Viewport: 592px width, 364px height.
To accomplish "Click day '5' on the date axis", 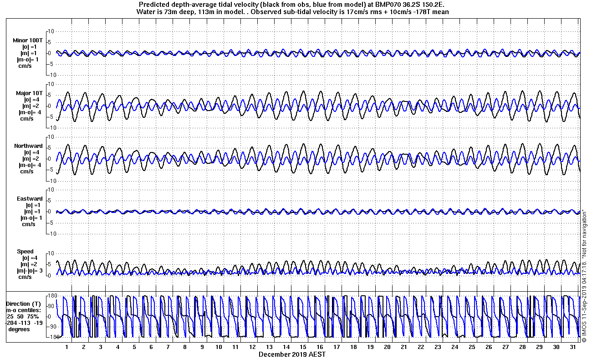I will tap(134, 347).
